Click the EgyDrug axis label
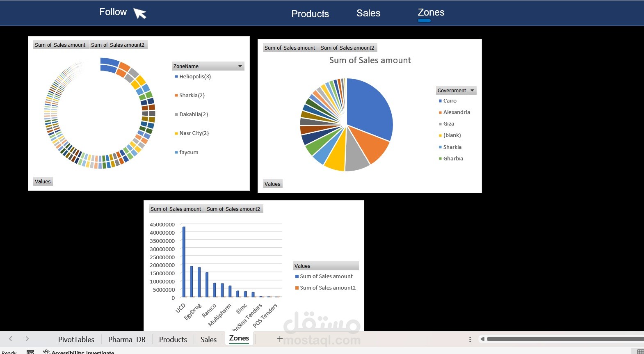The image size is (644, 354). 193,311
